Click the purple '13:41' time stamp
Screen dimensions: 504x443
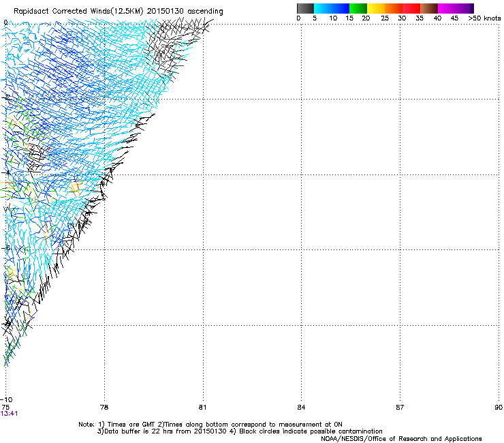9,414
